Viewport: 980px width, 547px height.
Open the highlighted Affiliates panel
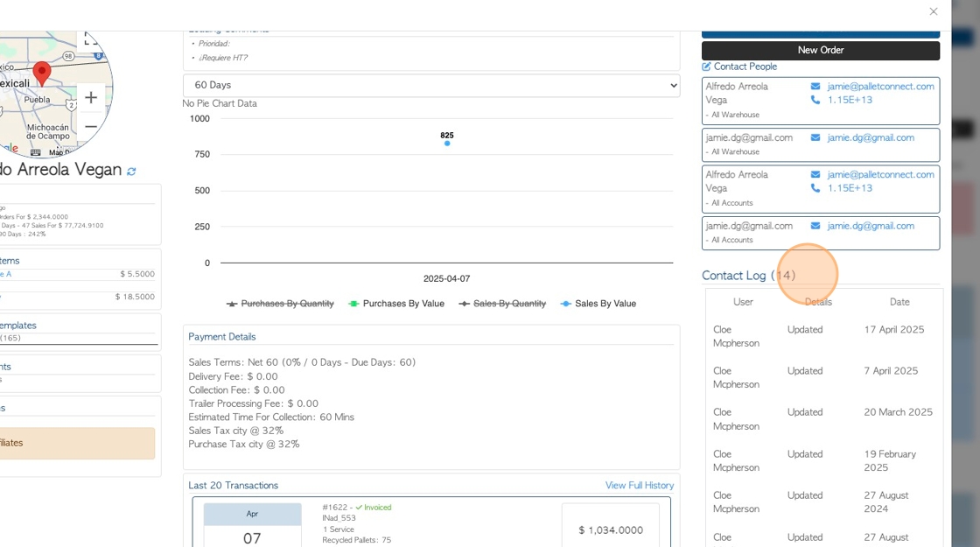(x=78, y=443)
